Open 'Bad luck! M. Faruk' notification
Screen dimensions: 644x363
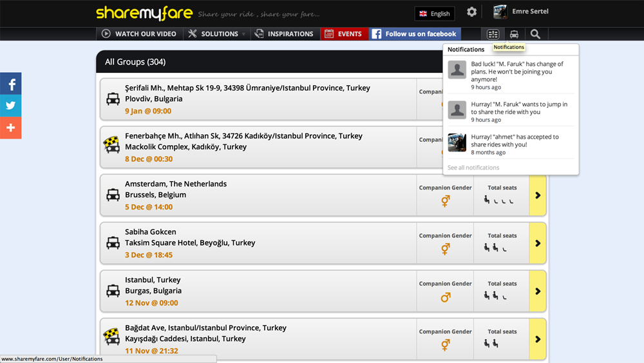tap(511, 75)
